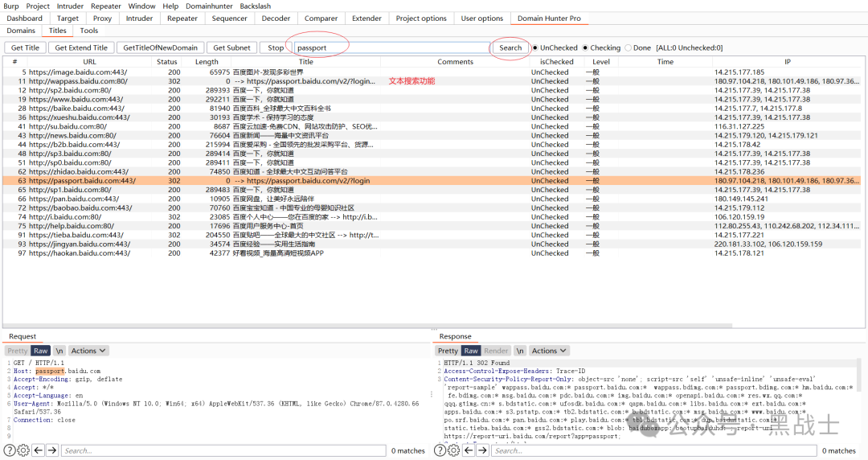Focus the Request panel search field

pos(223,450)
